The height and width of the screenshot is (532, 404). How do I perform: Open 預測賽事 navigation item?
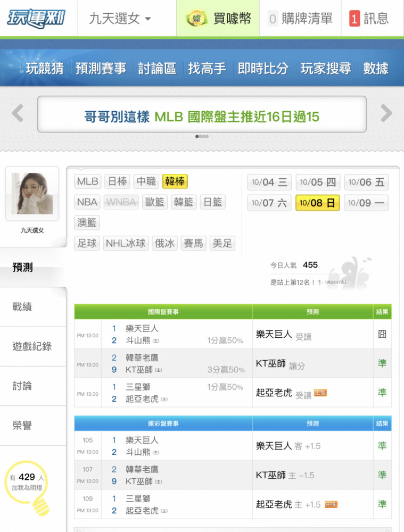[101, 68]
